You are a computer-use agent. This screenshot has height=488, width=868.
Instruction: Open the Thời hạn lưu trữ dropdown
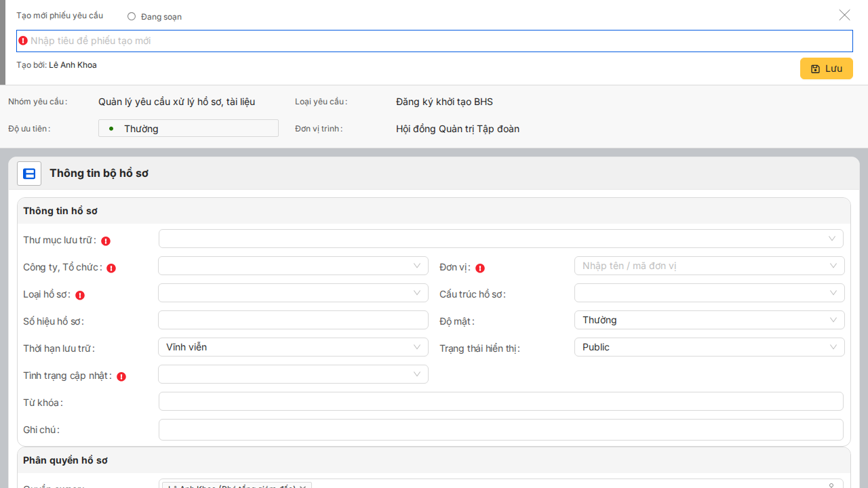(x=293, y=347)
